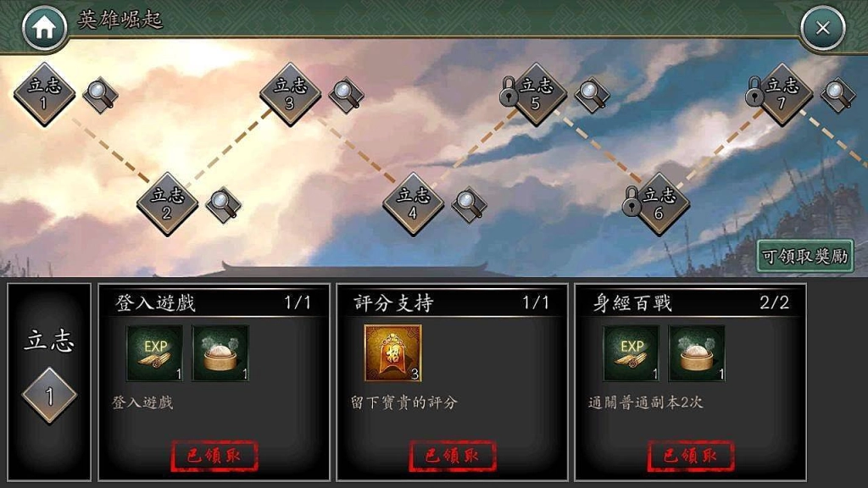Tap the locked 立志 6 node
The width and height of the screenshot is (868, 488).
click(658, 204)
